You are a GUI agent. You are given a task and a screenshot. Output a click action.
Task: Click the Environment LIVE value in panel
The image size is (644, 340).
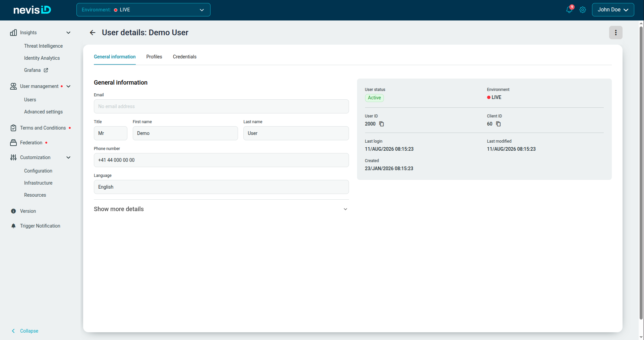click(494, 97)
